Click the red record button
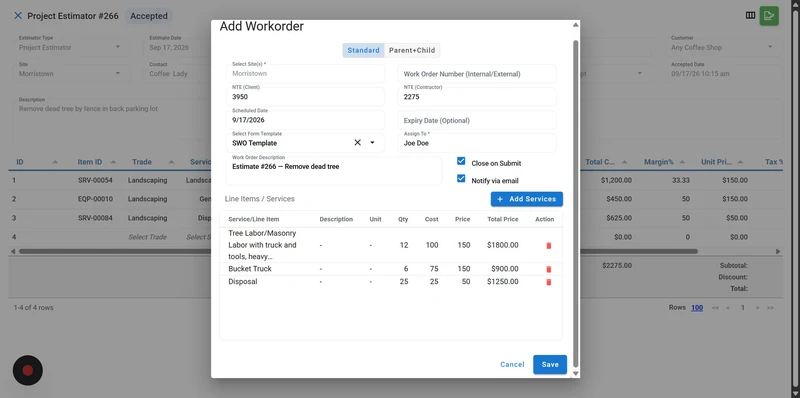 (28, 370)
